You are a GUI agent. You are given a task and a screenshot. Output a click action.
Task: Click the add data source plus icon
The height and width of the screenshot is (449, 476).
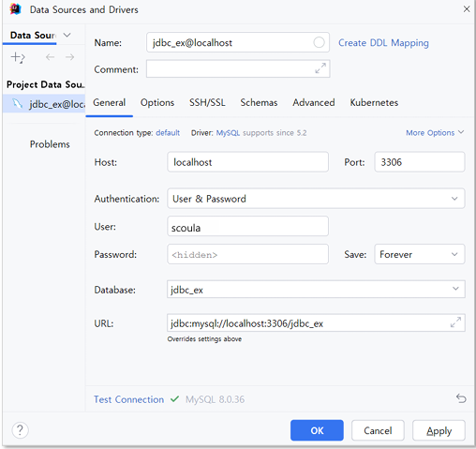[x=18, y=57]
